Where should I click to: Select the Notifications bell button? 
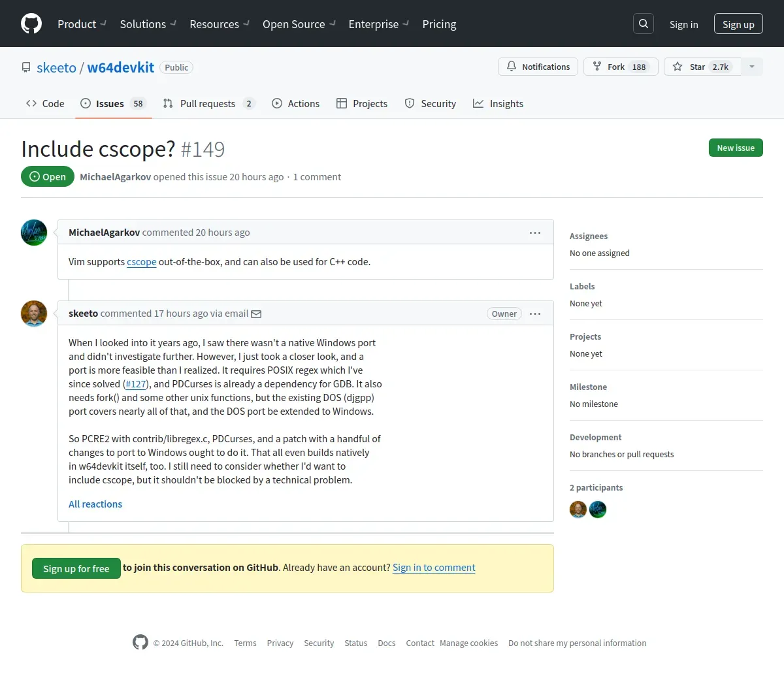pyautogui.click(x=538, y=67)
